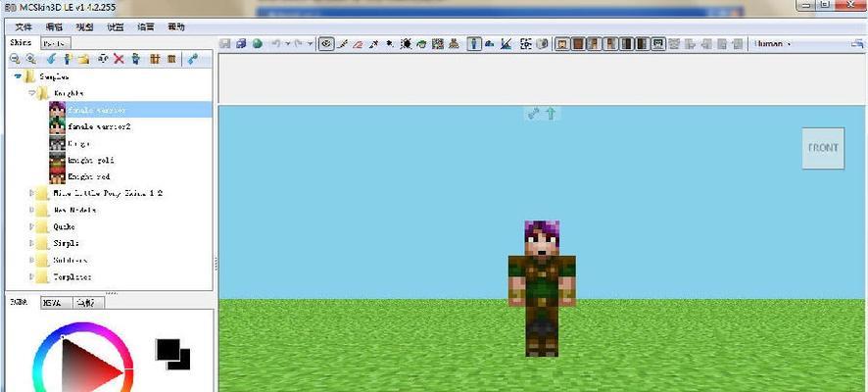Select the Dodge/Burn tool

390,43
